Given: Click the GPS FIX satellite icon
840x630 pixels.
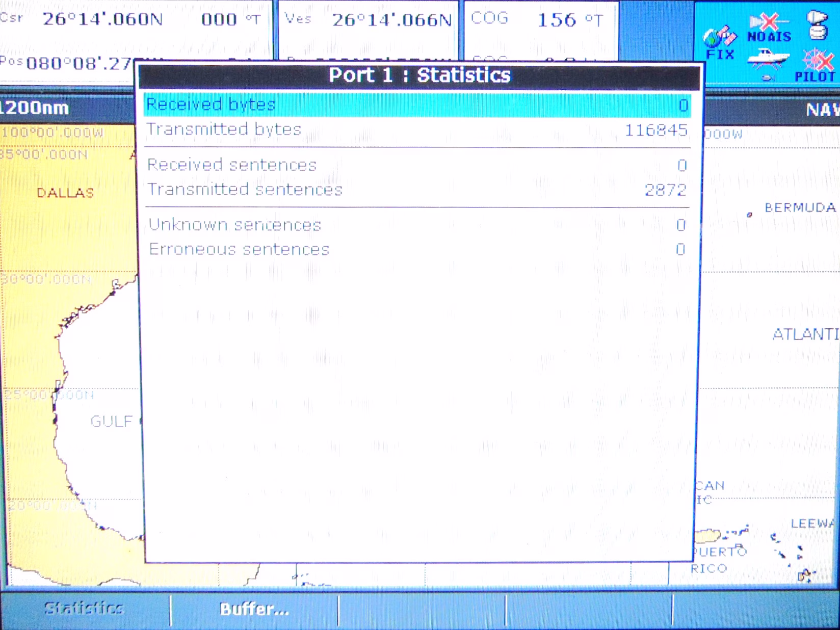Looking at the screenshot, I should [720, 43].
